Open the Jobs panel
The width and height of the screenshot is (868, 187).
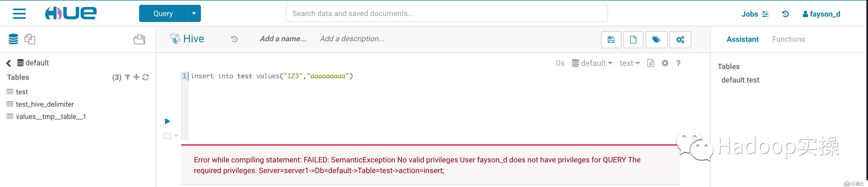pyautogui.click(x=754, y=14)
